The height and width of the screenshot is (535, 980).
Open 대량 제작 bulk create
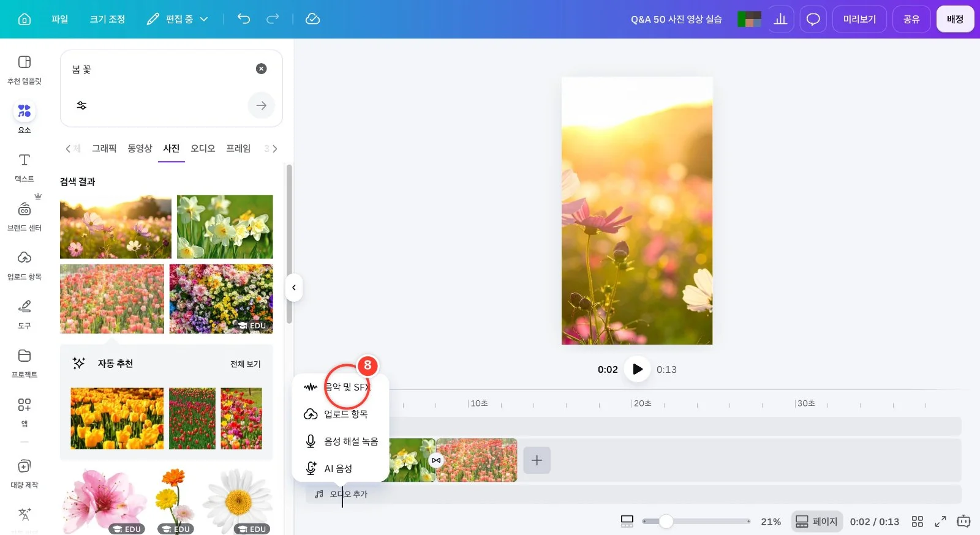tap(24, 474)
